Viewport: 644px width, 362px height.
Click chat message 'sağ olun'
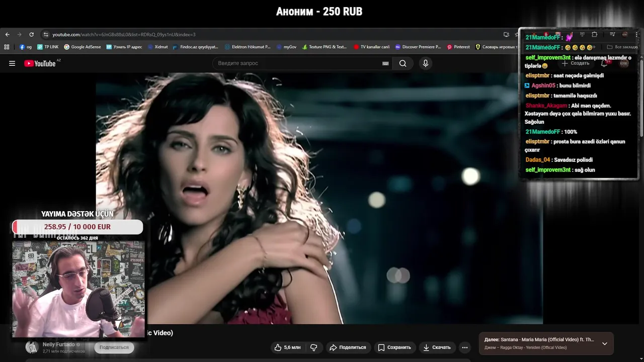[x=585, y=170]
